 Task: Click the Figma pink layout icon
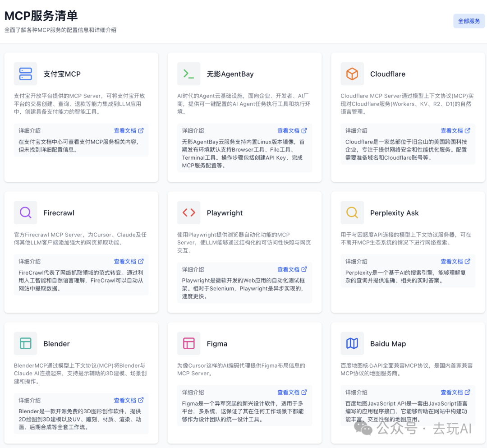pos(189,344)
